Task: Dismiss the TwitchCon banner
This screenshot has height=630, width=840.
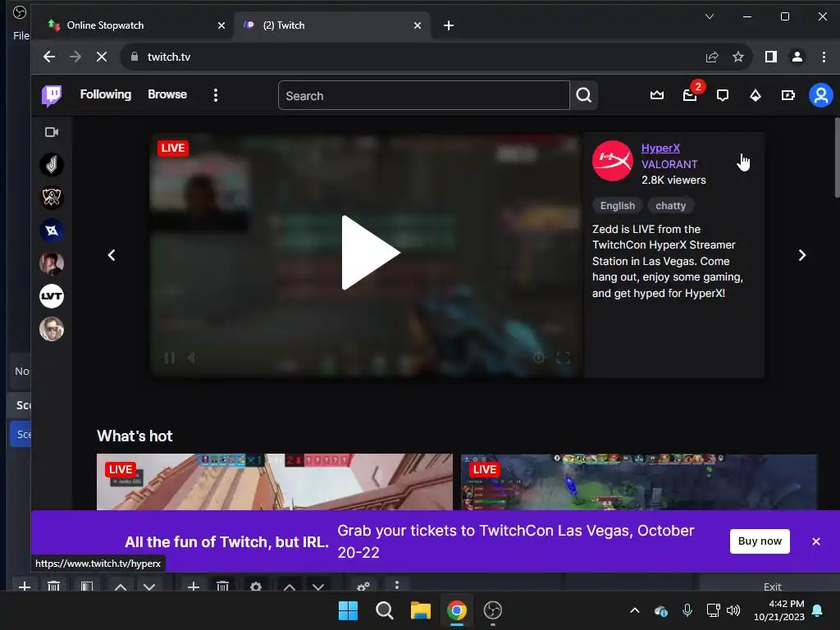Action: (816, 541)
